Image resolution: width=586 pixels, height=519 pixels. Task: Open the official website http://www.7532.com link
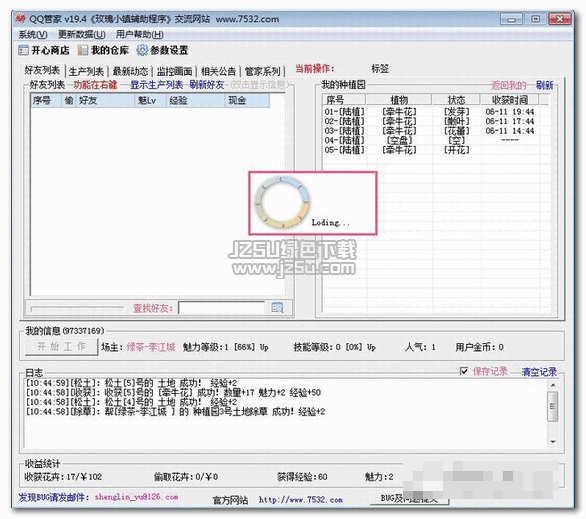pyautogui.click(x=301, y=500)
